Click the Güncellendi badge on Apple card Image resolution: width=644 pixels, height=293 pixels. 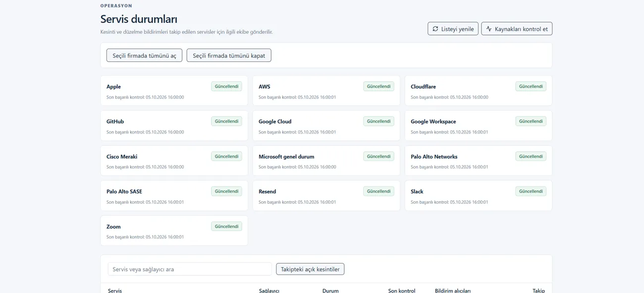pos(226,86)
